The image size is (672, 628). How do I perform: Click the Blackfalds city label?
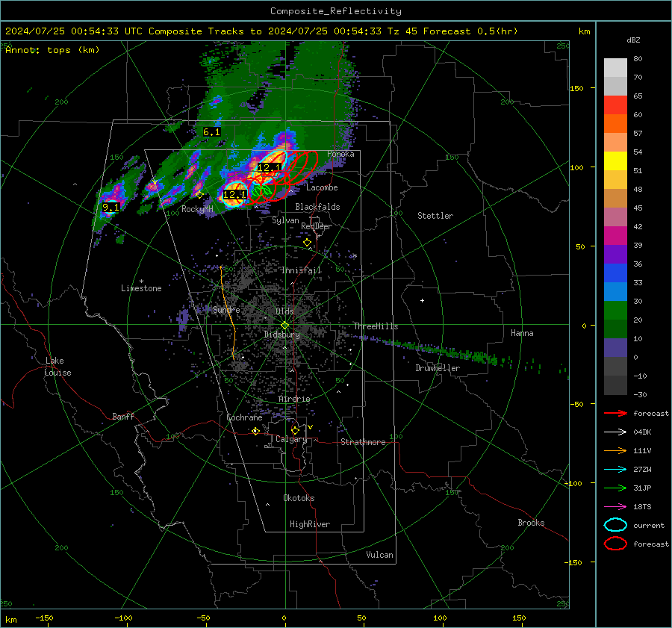pos(317,207)
